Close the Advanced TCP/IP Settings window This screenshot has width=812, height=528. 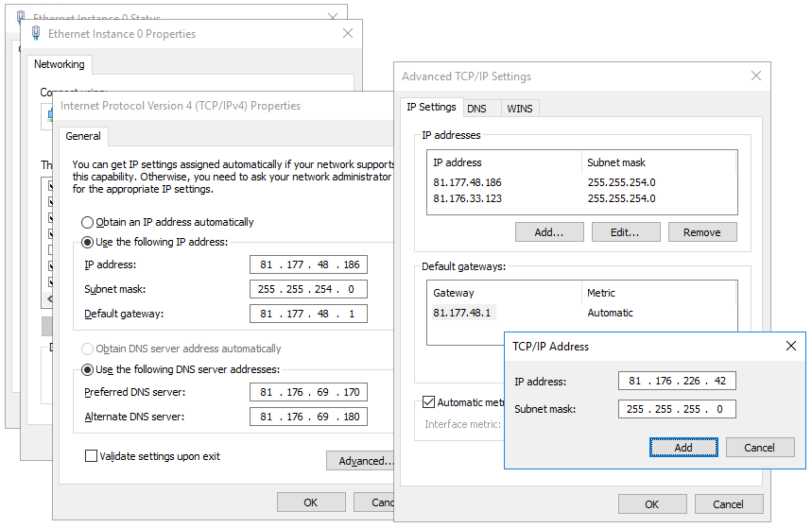tap(755, 77)
